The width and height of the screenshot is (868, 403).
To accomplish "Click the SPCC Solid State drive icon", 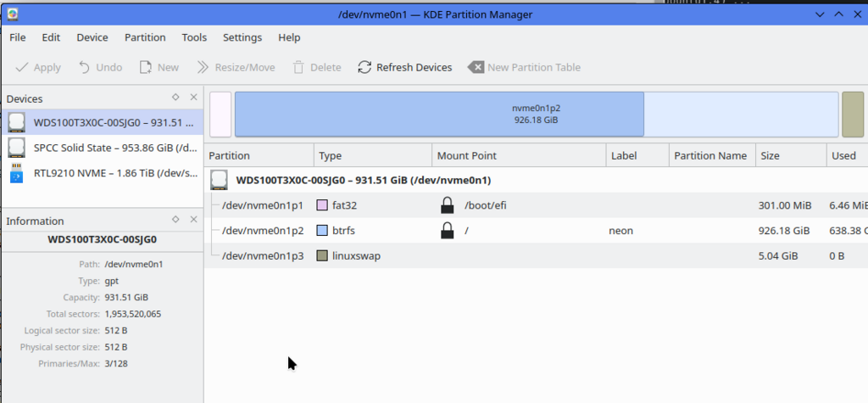I will click(17, 148).
